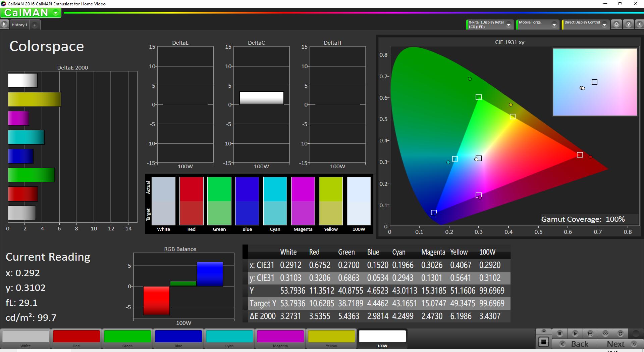Expand the Mobile Forge source dropdown
This screenshot has width=644, height=352.
click(x=554, y=25)
